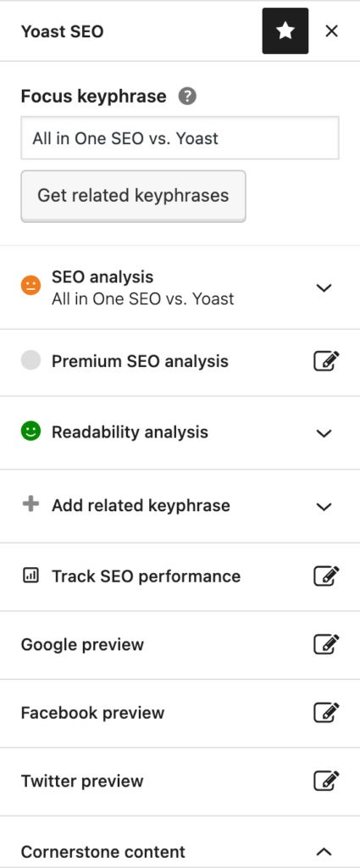Click the Track SEO performance chart icon
The width and height of the screenshot is (360, 868).
pyautogui.click(x=31, y=576)
